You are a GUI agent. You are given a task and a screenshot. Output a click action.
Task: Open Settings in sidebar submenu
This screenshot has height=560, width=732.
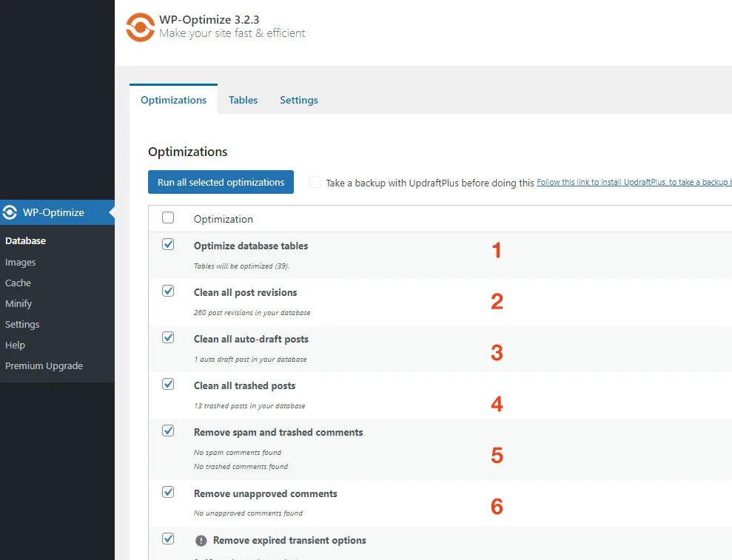point(22,324)
